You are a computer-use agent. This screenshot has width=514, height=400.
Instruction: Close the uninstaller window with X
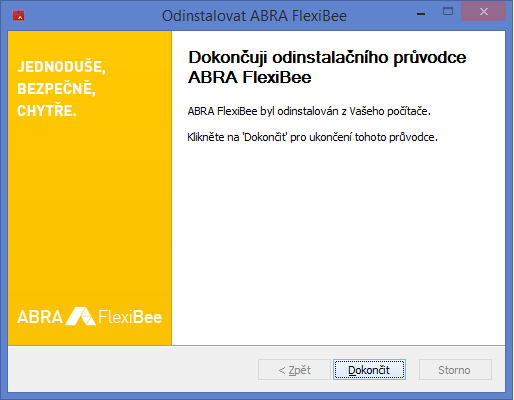tap(484, 12)
